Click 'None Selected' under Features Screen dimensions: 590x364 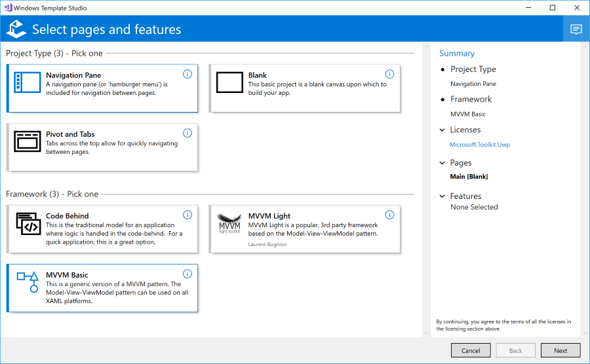click(x=474, y=207)
